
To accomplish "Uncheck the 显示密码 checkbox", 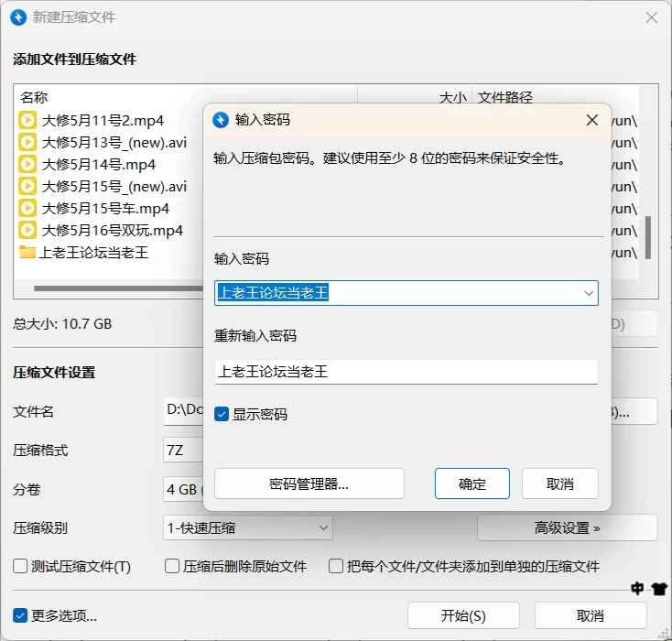I will tap(222, 414).
